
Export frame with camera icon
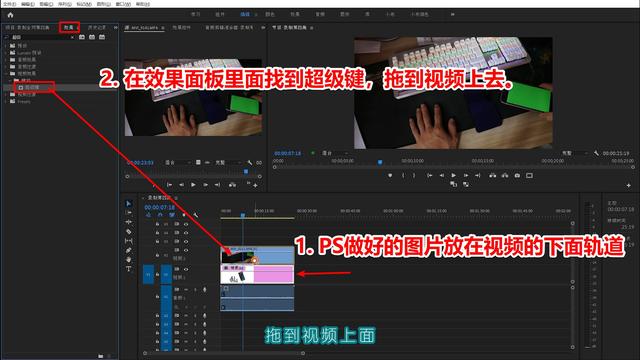(517, 175)
